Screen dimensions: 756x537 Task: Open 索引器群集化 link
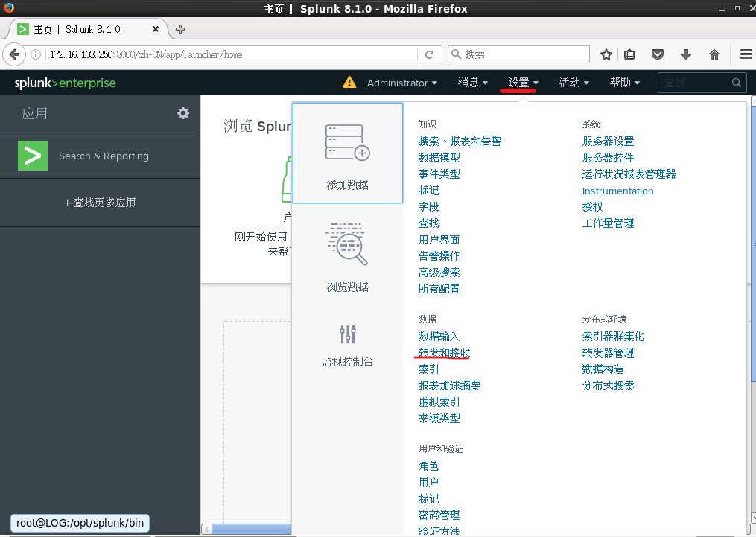613,337
